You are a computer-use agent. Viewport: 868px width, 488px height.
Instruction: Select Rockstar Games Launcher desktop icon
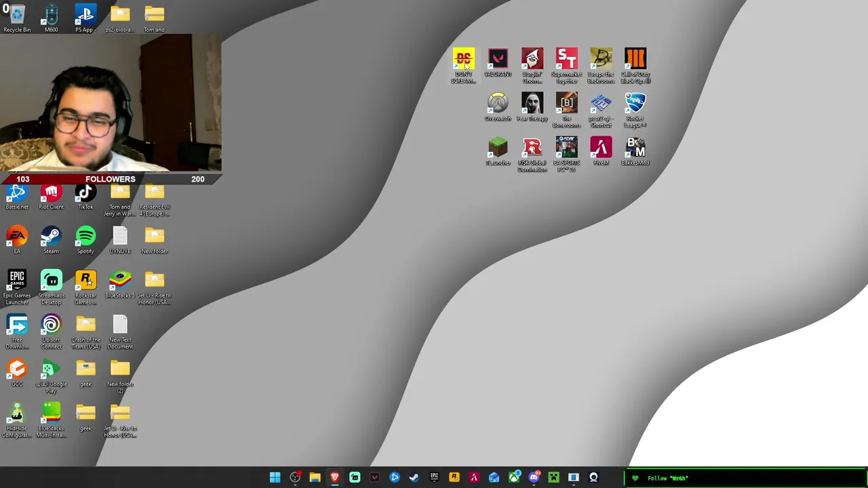point(85,287)
